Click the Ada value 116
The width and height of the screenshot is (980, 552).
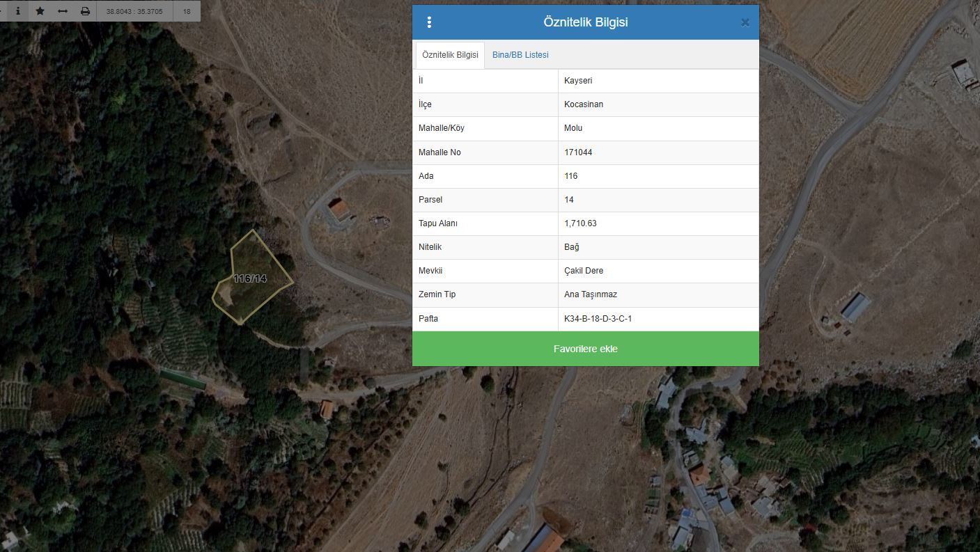click(570, 176)
